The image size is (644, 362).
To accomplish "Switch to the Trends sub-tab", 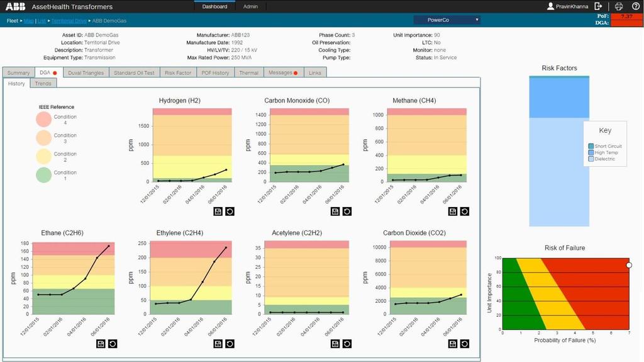I will [x=43, y=84].
